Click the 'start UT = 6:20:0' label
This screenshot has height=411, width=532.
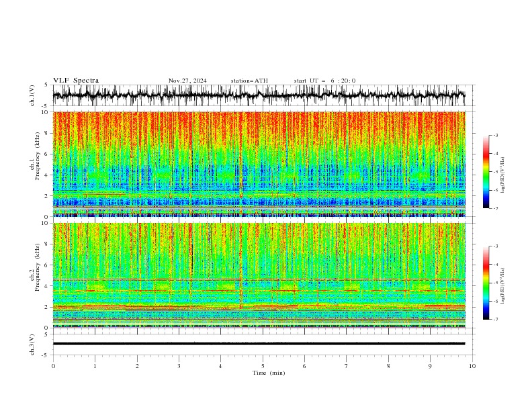coord(324,81)
